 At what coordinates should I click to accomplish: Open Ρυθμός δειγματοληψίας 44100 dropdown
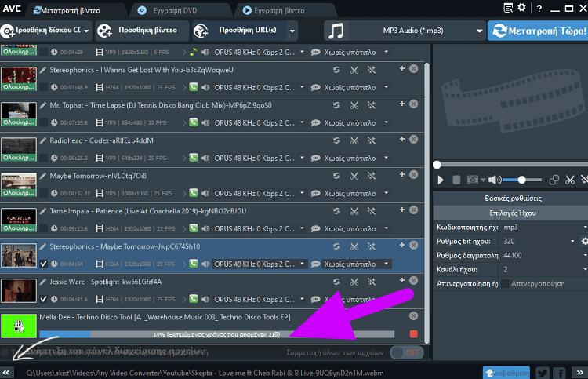tap(544, 255)
